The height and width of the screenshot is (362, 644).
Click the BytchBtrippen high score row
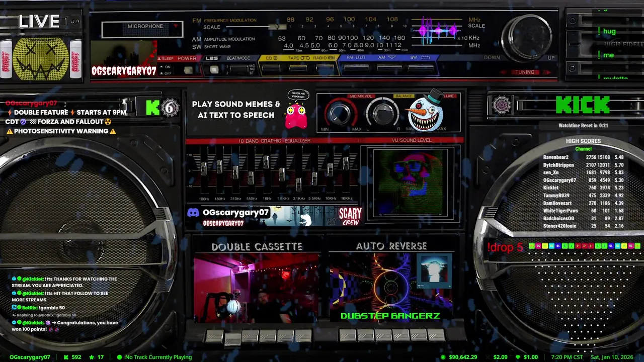coord(584,165)
